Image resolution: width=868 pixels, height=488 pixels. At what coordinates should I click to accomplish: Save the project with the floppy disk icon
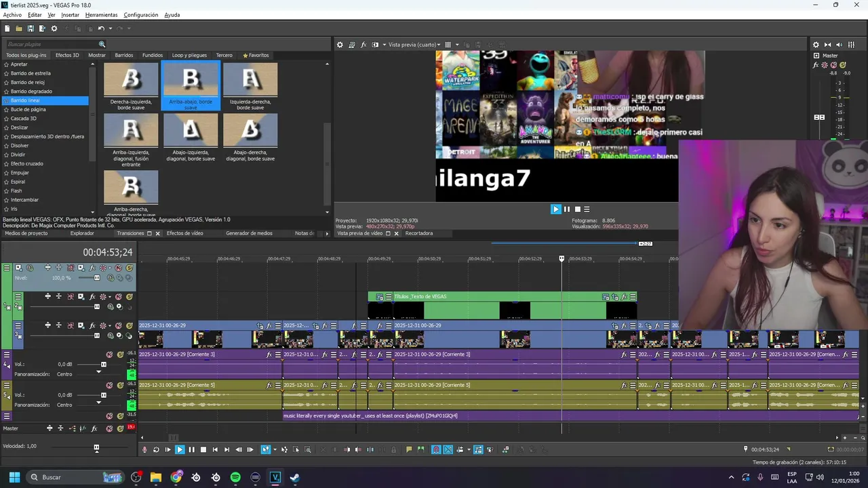(31, 28)
